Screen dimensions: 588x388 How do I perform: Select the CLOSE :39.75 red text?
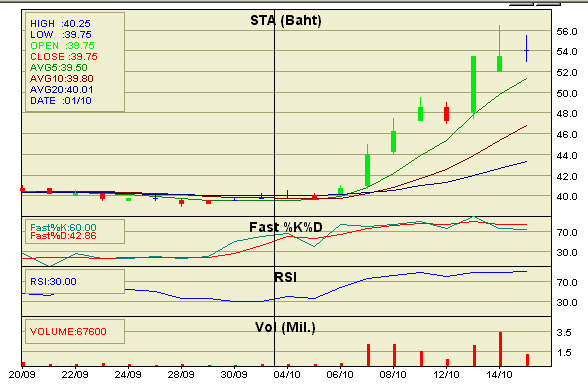(64, 57)
